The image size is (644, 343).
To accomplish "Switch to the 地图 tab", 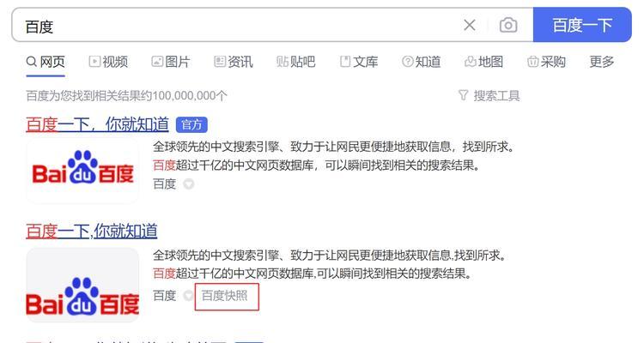I will coord(483,62).
